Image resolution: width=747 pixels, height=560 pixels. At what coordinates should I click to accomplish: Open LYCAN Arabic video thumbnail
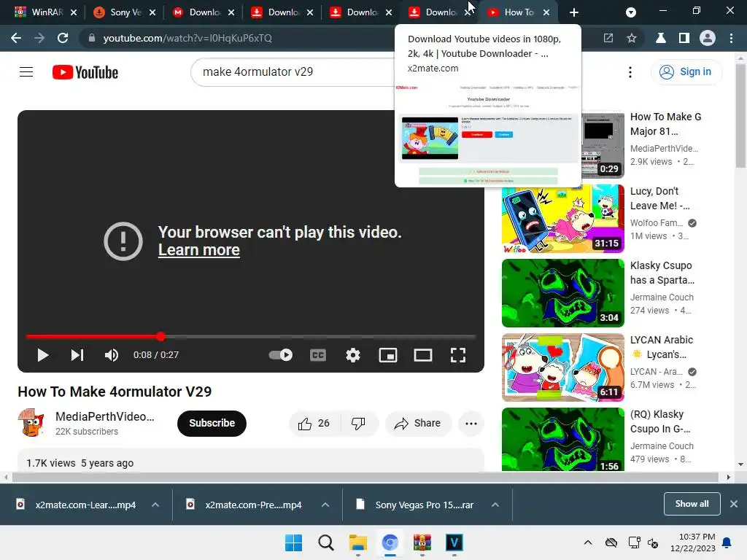tap(562, 367)
